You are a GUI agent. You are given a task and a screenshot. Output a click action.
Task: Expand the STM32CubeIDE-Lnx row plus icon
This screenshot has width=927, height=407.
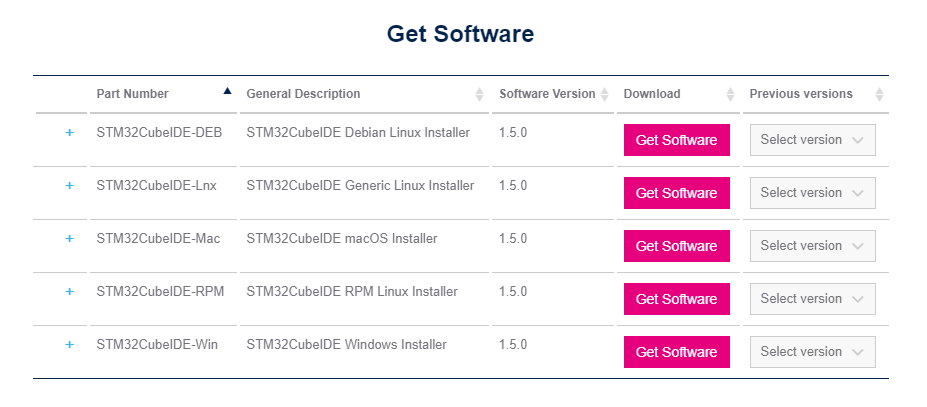point(69,186)
